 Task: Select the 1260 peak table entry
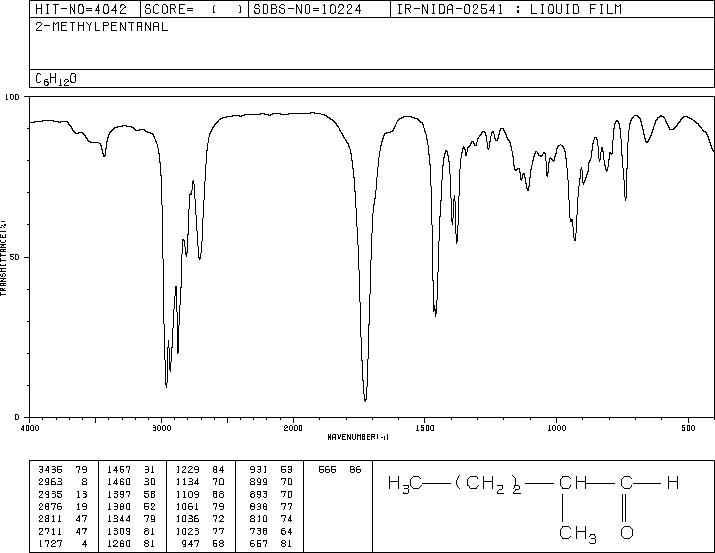131,543
